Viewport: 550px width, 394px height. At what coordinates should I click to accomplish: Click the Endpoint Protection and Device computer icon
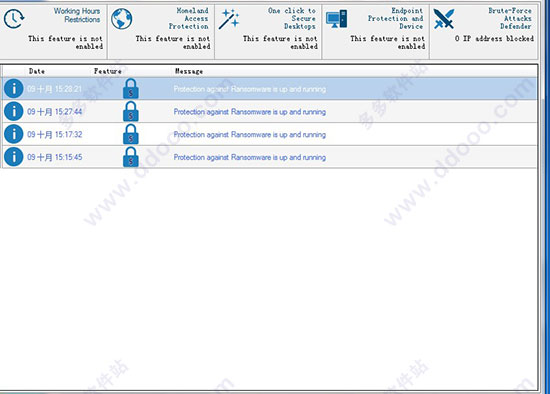(336, 19)
